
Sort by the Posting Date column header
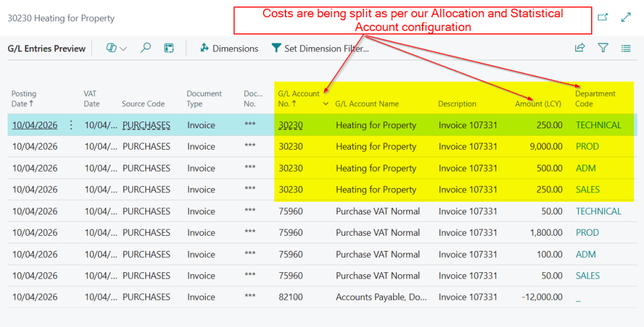pyautogui.click(x=24, y=99)
